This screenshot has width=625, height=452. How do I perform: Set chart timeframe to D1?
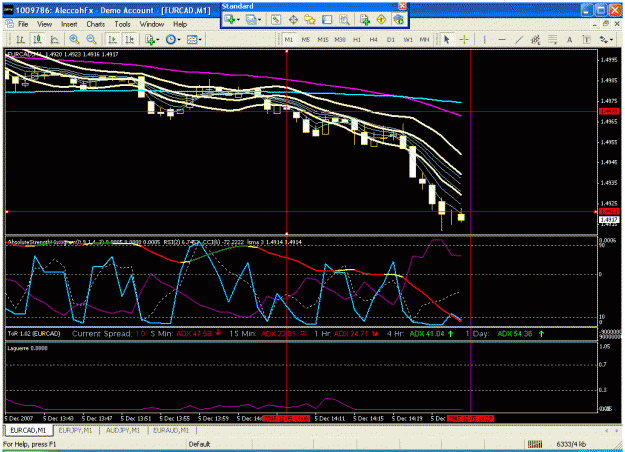click(x=391, y=39)
